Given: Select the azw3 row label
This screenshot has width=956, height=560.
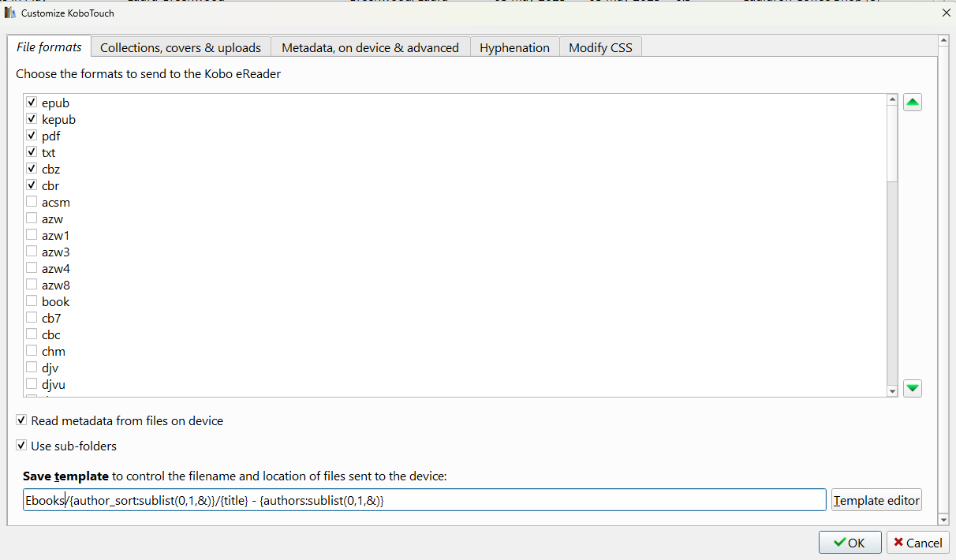Looking at the screenshot, I should pyautogui.click(x=56, y=252).
